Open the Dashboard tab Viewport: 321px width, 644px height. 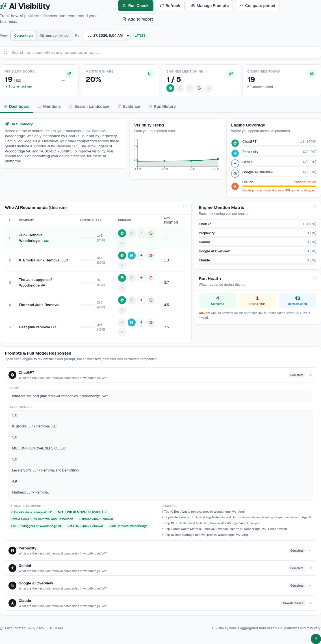pyautogui.click(x=16, y=106)
